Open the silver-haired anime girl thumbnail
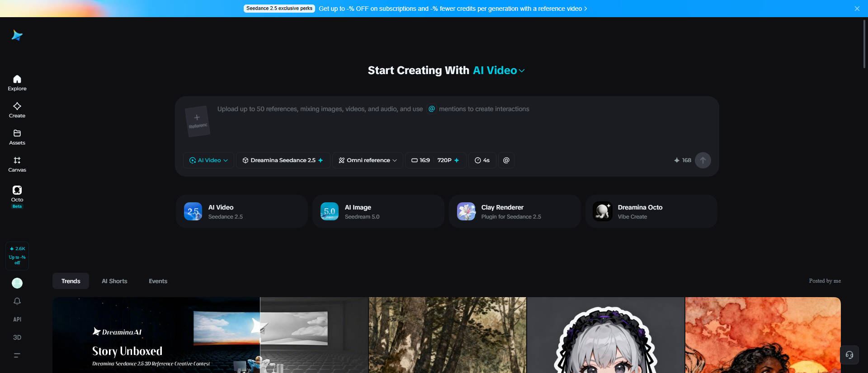The image size is (868, 373). [606, 335]
